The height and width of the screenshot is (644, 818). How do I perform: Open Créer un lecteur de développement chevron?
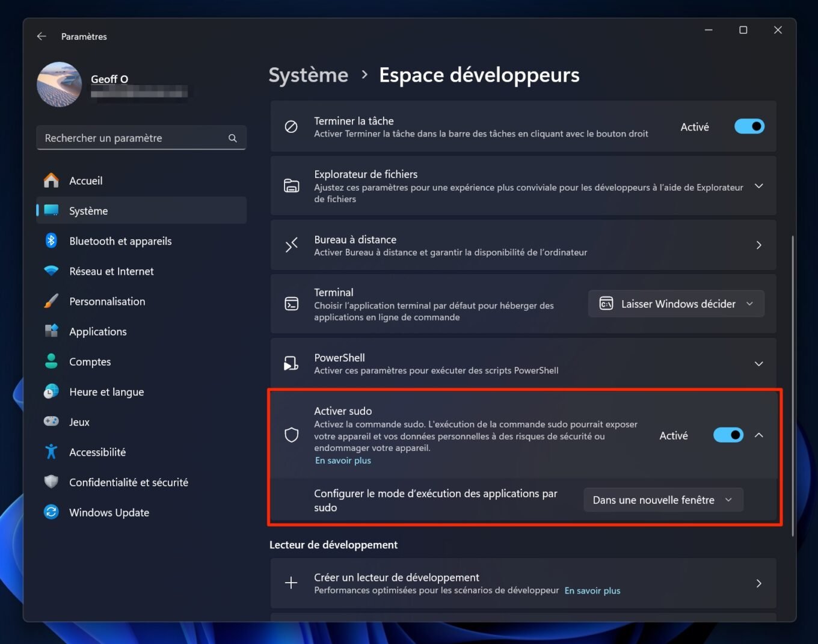pyautogui.click(x=758, y=583)
